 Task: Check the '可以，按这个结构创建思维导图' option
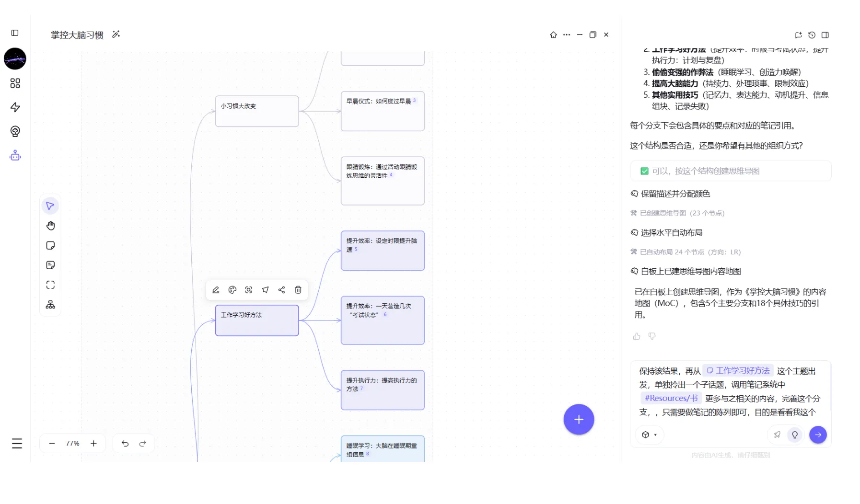[x=644, y=171]
